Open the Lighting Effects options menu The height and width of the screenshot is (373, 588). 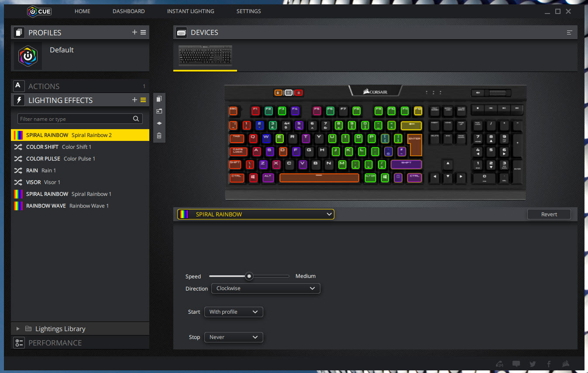coord(143,100)
